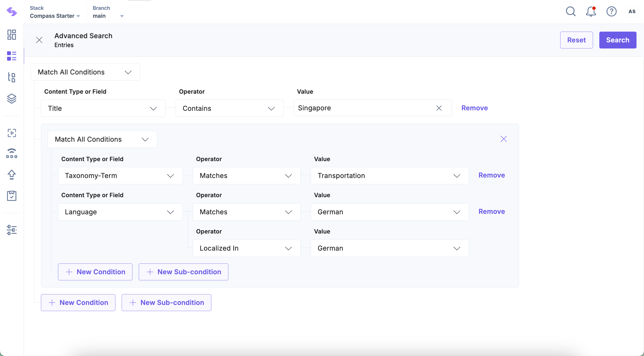Open the Visual preview play icon
Viewport: 644px width, 356px height.
[x=12, y=133]
